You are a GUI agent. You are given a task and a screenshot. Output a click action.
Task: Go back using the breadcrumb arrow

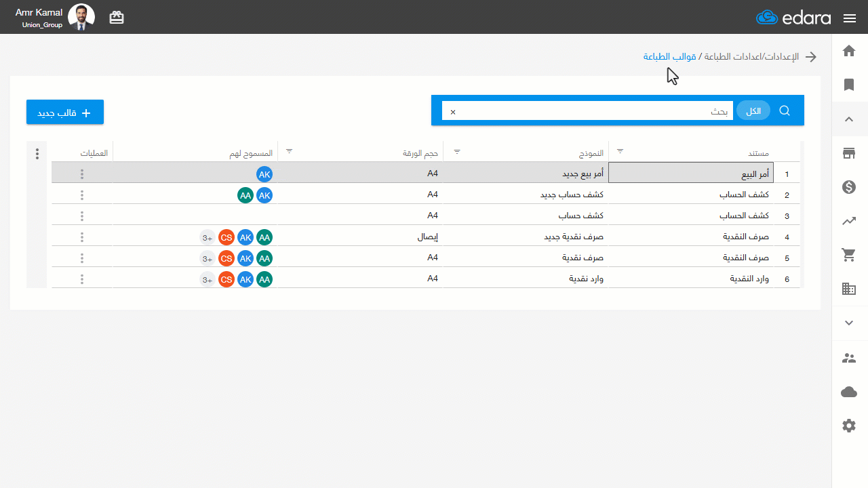coord(810,57)
